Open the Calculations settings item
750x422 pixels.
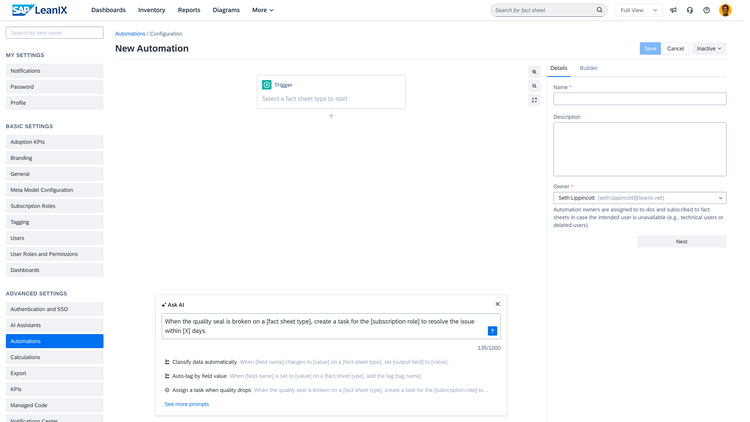point(55,357)
